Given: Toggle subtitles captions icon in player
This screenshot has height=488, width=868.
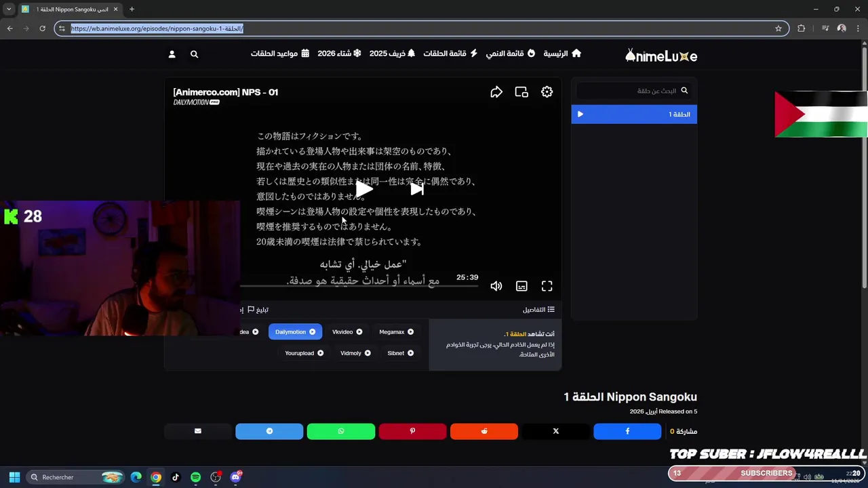Looking at the screenshot, I should (x=521, y=286).
